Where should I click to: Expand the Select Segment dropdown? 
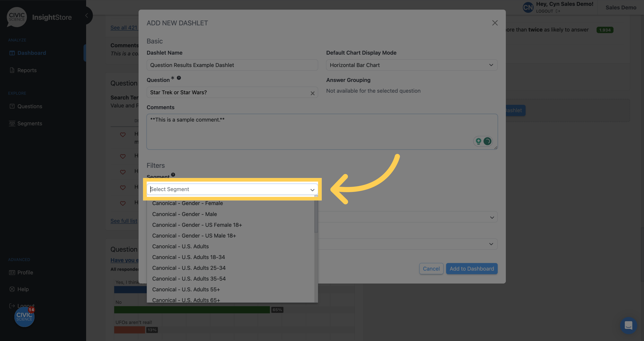(232, 189)
